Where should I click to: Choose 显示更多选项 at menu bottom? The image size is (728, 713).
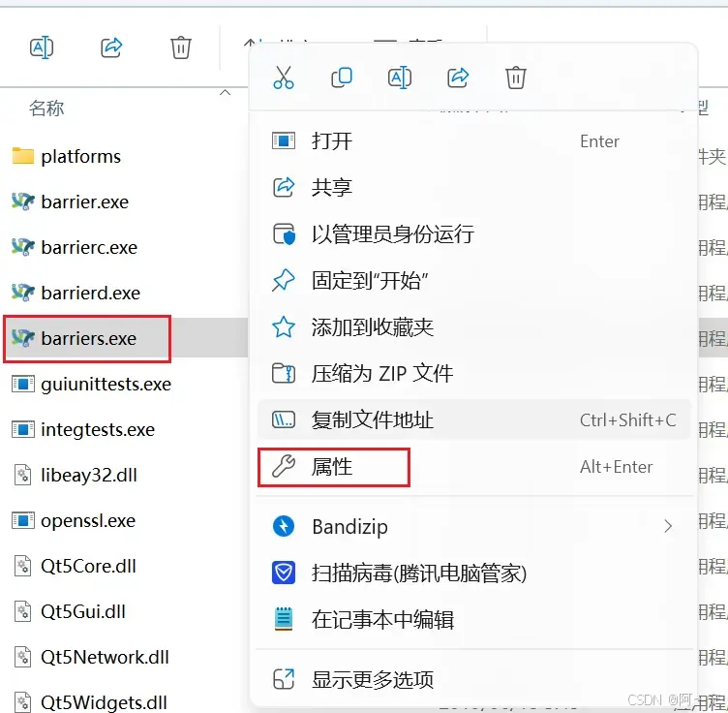tap(473, 679)
